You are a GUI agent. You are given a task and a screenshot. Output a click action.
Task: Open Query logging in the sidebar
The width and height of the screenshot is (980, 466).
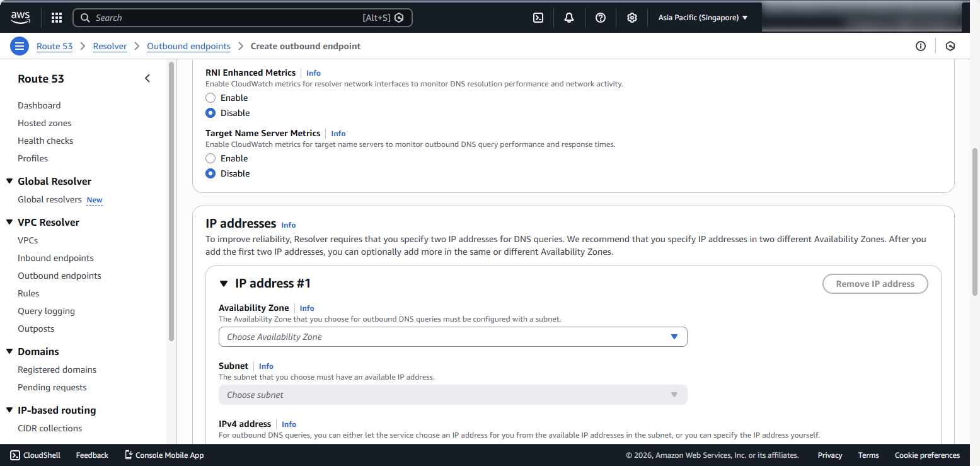point(46,311)
